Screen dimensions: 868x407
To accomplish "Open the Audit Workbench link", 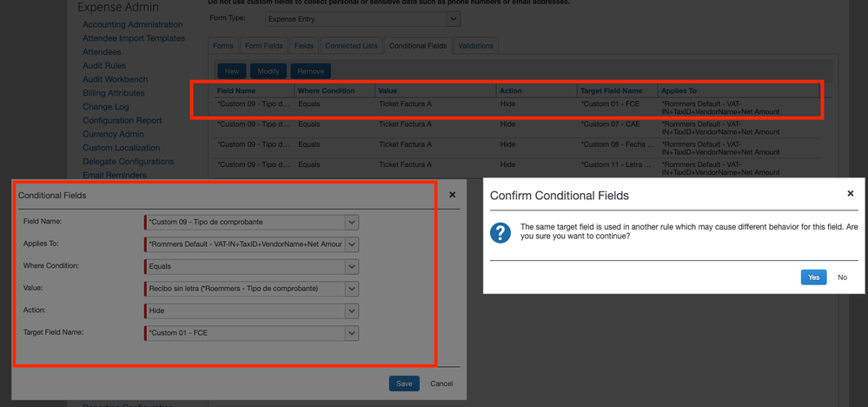I will [x=116, y=79].
